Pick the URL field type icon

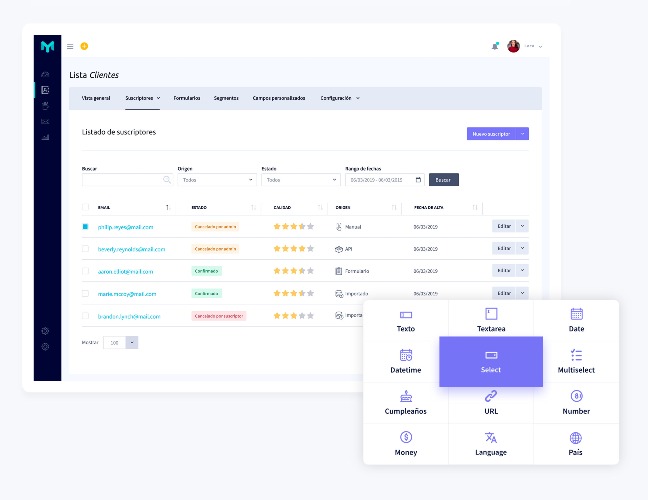(491, 396)
